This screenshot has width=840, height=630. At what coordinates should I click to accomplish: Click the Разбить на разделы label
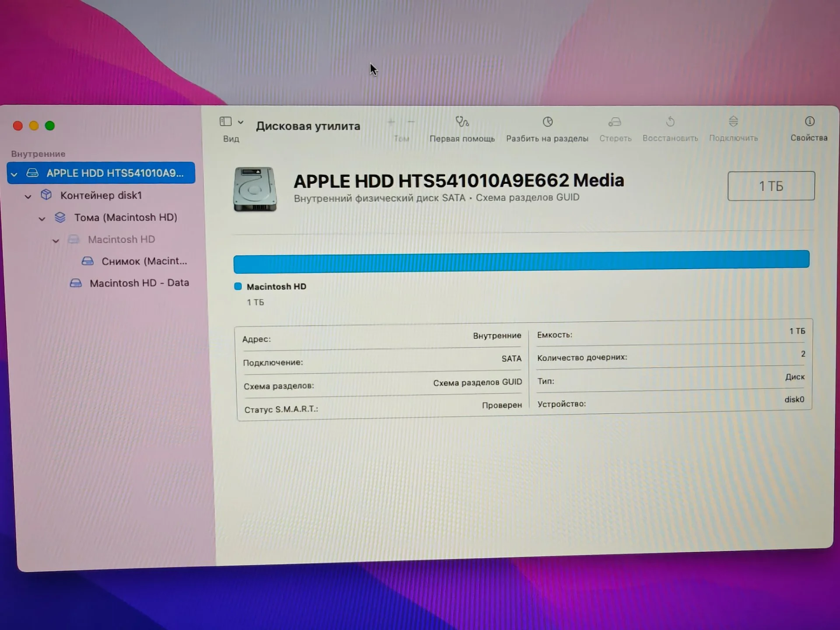click(x=547, y=139)
